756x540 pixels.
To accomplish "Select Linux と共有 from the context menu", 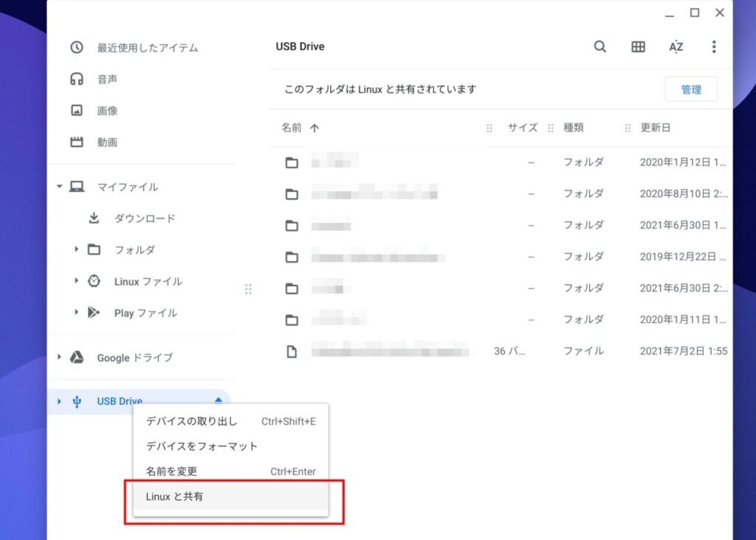I will click(175, 496).
